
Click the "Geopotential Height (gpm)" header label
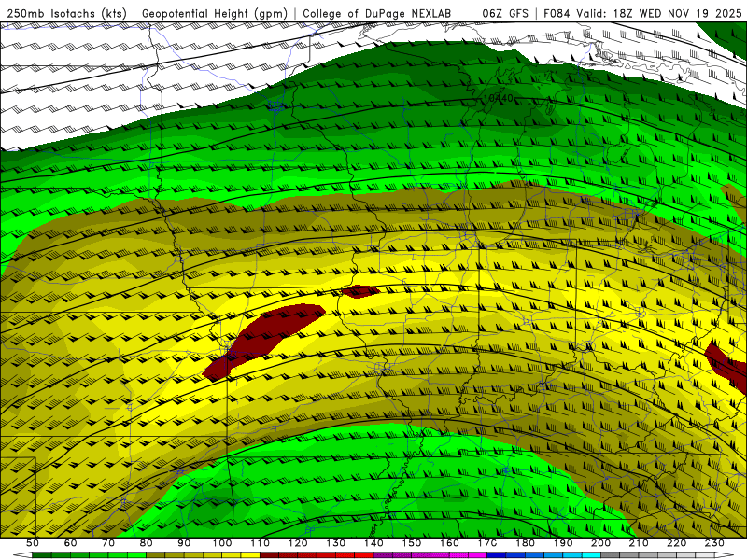(x=215, y=13)
